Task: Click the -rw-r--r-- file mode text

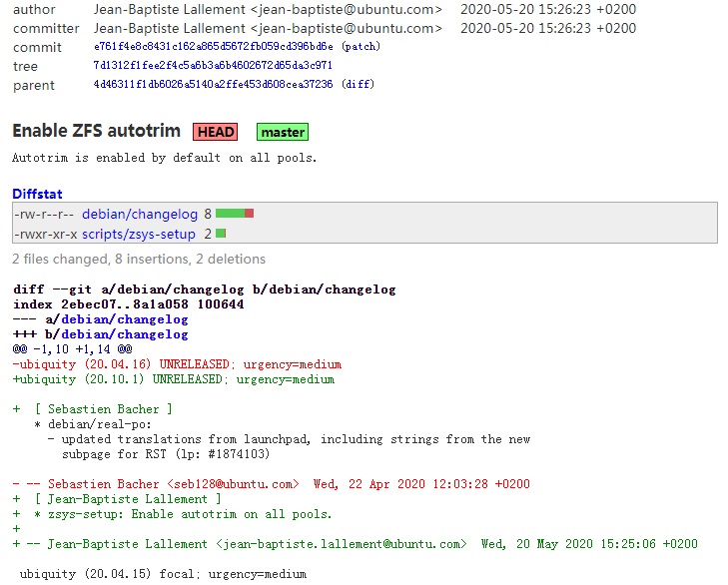Action: click(x=44, y=214)
